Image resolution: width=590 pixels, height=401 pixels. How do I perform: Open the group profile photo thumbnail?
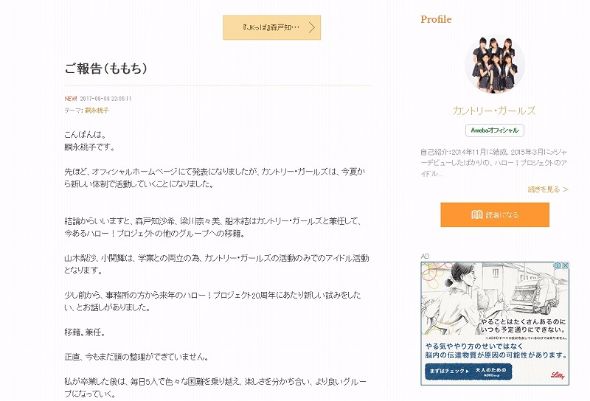[x=494, y=63]
